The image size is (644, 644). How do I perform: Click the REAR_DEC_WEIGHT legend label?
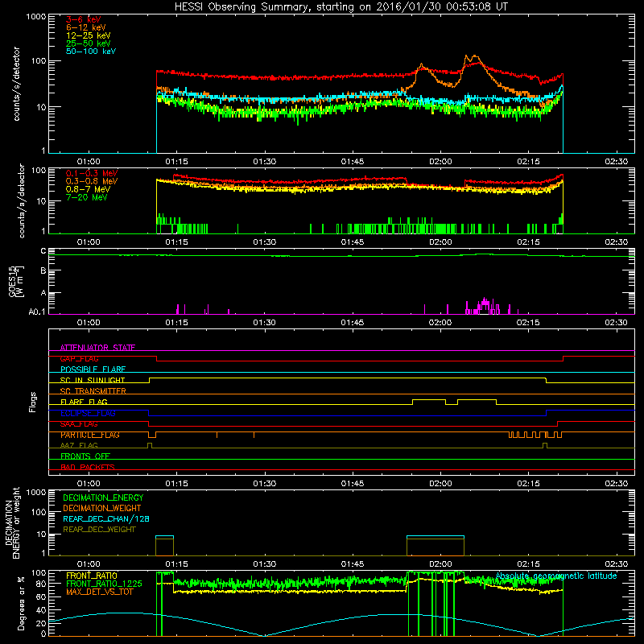click(99, 530)
